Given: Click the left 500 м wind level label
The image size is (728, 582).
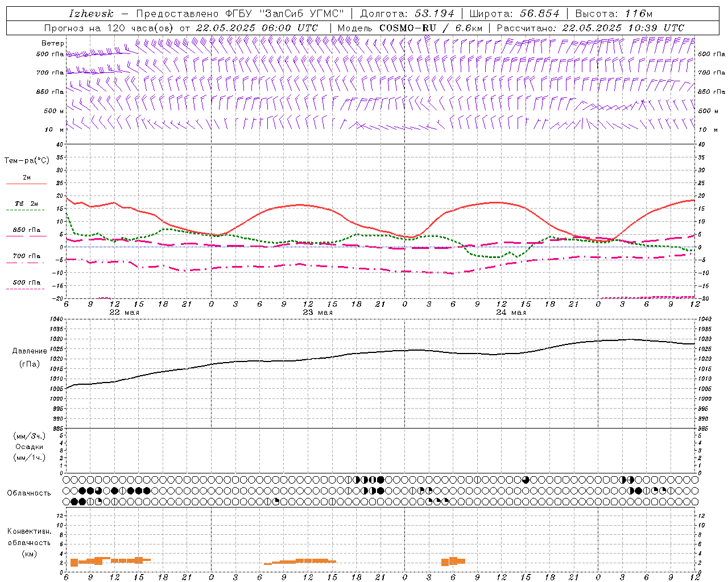Looking at the screenshot, I should pos(54,111).
